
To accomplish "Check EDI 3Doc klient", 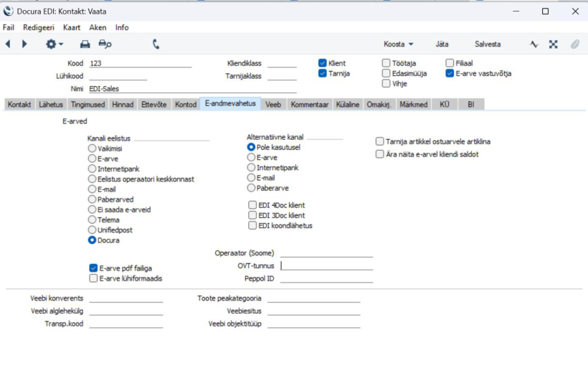I will pyautogui.click(x=252, y=215).
